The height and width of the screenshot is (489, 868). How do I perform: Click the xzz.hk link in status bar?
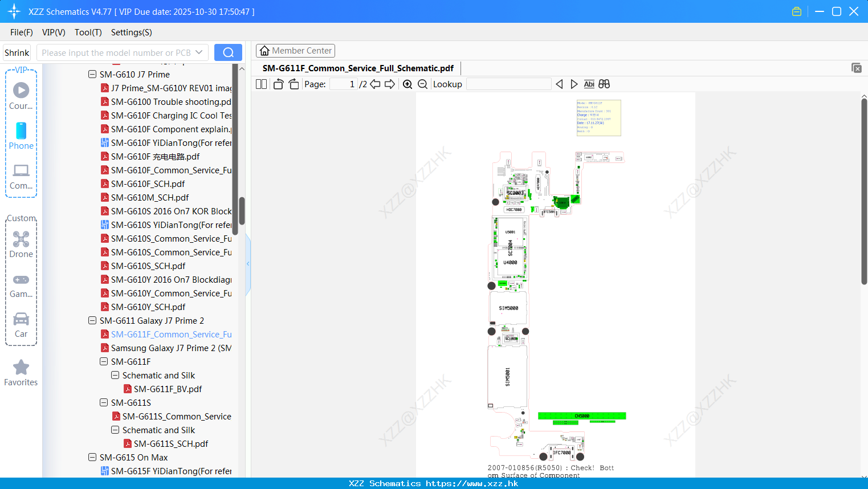472,483
